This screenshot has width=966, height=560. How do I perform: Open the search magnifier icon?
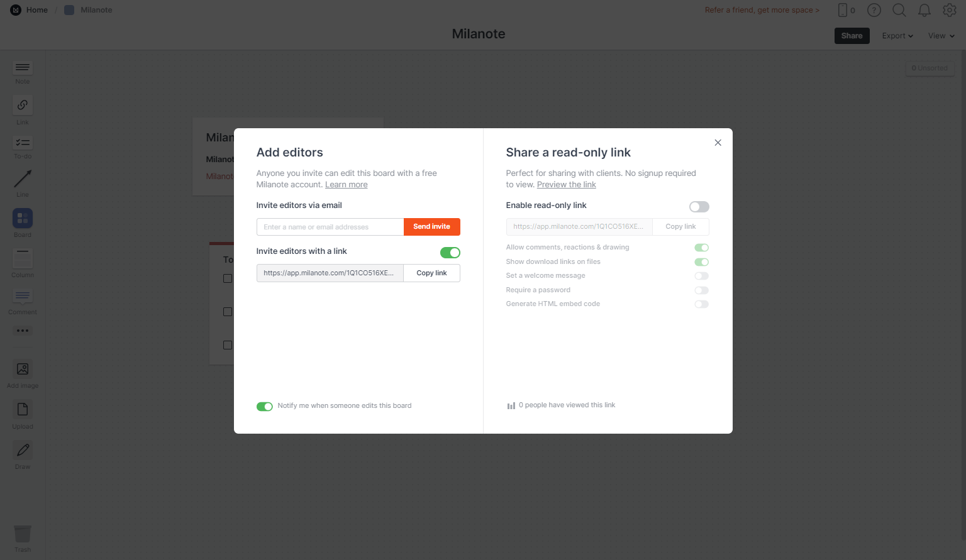pos(899,10)
